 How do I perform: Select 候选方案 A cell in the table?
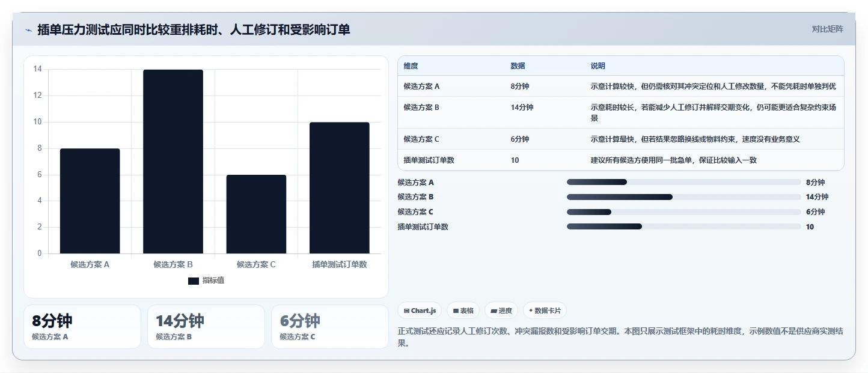point(422,86)
